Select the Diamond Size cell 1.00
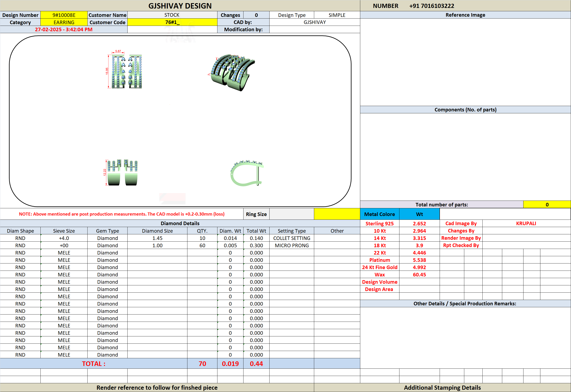Image resolution: width=571 pixels, height=392 pixels. [x=157, y=245]
